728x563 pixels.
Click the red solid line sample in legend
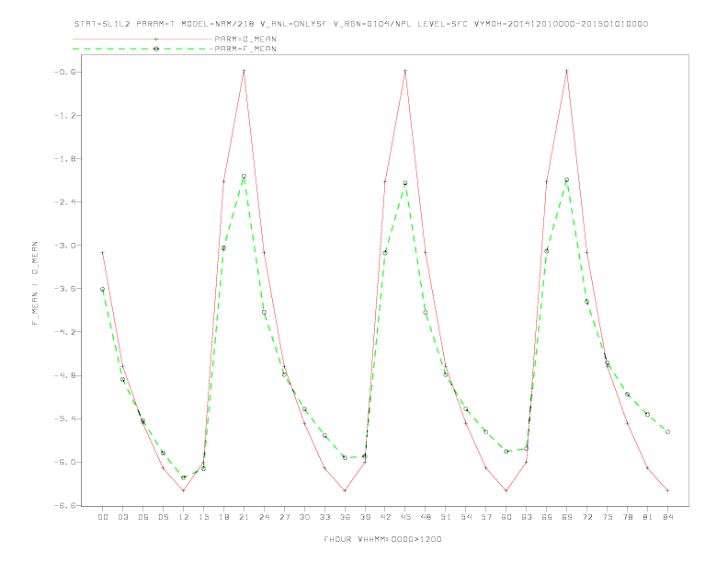[142, 39]
